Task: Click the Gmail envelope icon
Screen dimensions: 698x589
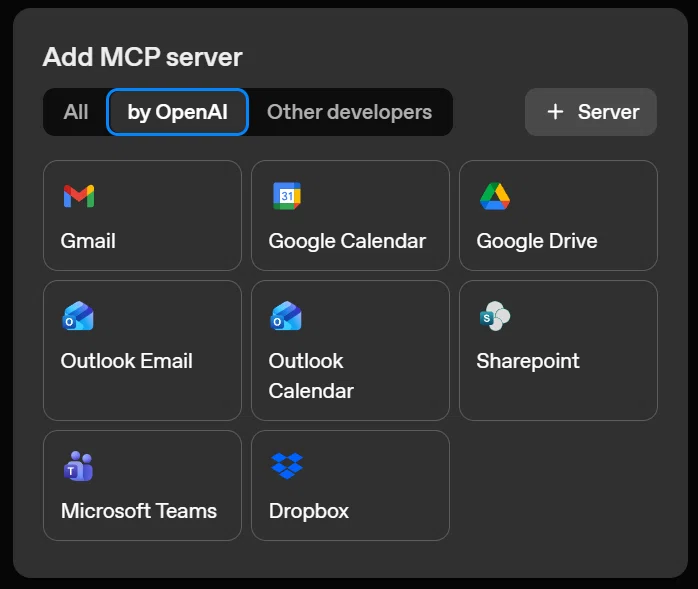Action: click(79, 196)
